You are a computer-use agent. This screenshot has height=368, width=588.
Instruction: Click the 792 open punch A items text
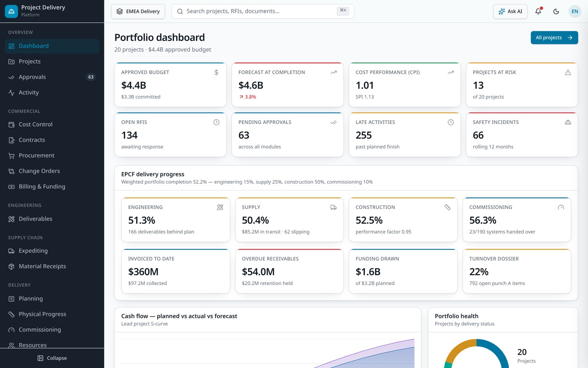(497, 283)
